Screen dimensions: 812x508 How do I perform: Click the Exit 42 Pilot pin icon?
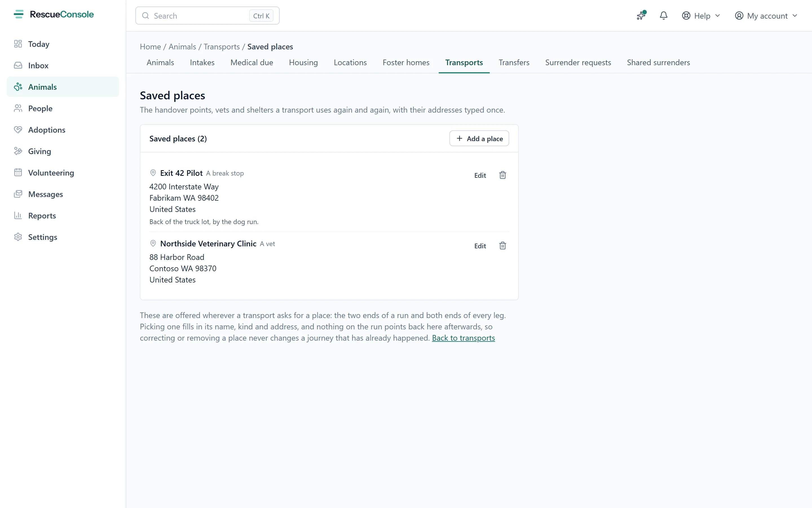(x=153, y=173)
